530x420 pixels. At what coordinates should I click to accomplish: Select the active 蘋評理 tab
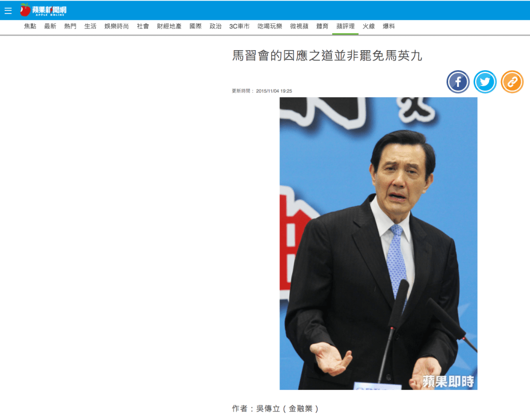pyautogui.click(x=345, y=26)
